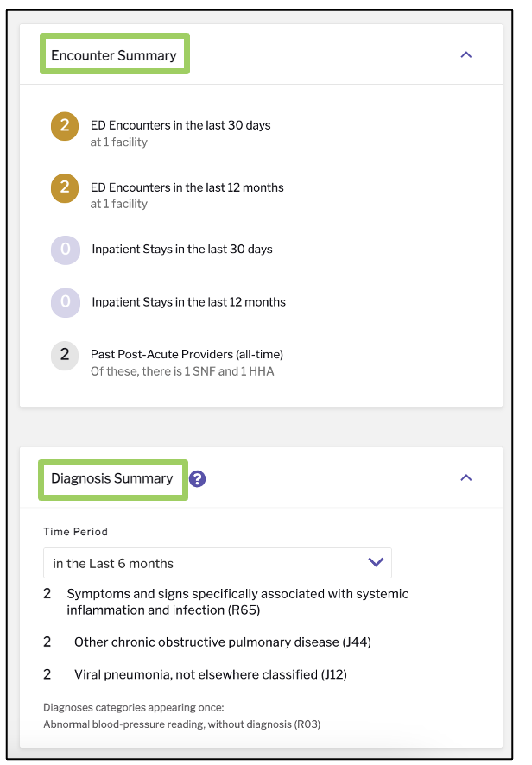Image resolution: width=532 pixels, height=765 pixels.
Task: Collapse the Encounter Summary section
Action: click(x=466, y=54)
